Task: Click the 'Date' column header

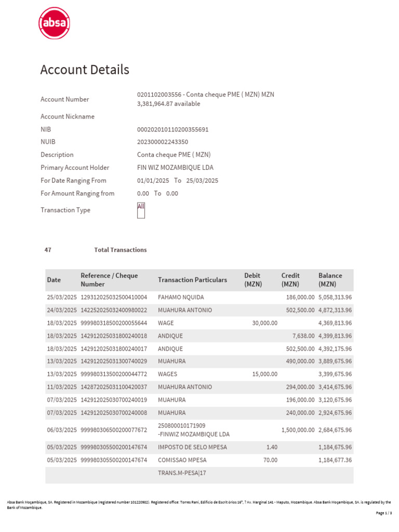Action: tap(54, 280)
